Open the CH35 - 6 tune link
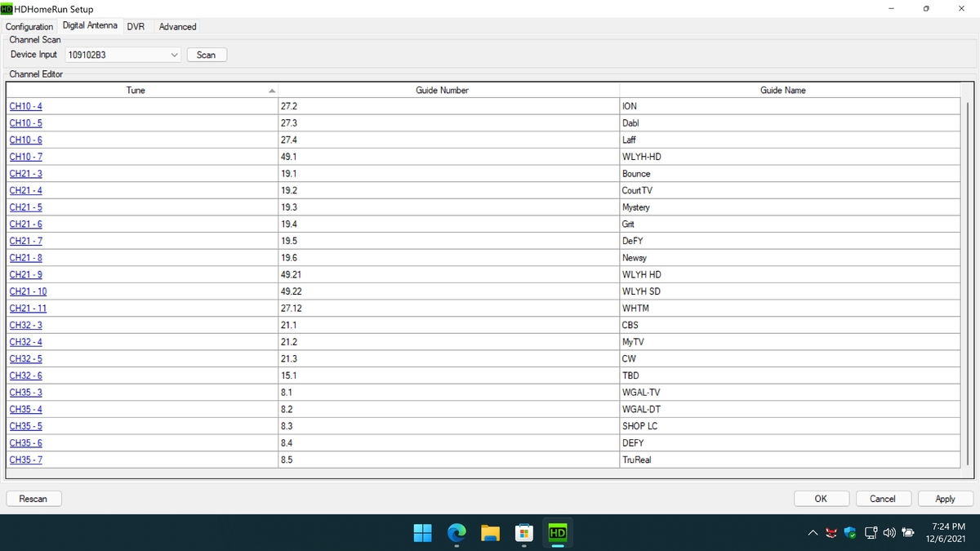 pos(25,442)
